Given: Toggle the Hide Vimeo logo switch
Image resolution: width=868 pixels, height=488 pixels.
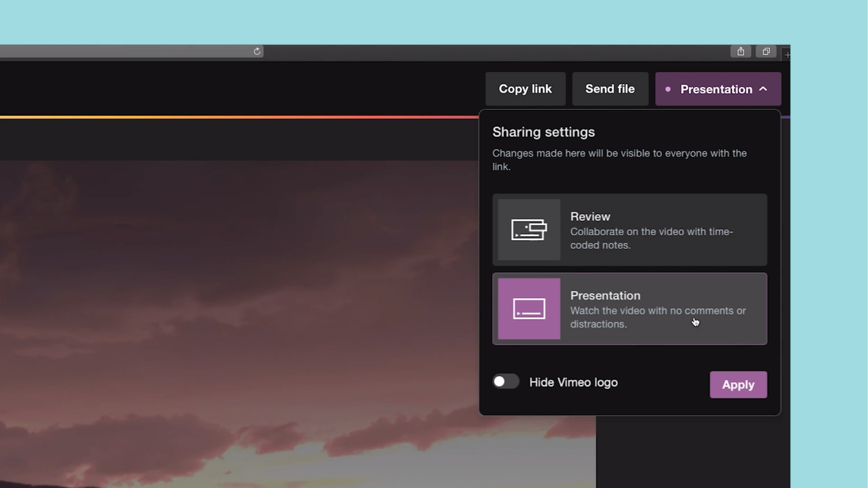Looking at the screenshot, I should 505,382.
